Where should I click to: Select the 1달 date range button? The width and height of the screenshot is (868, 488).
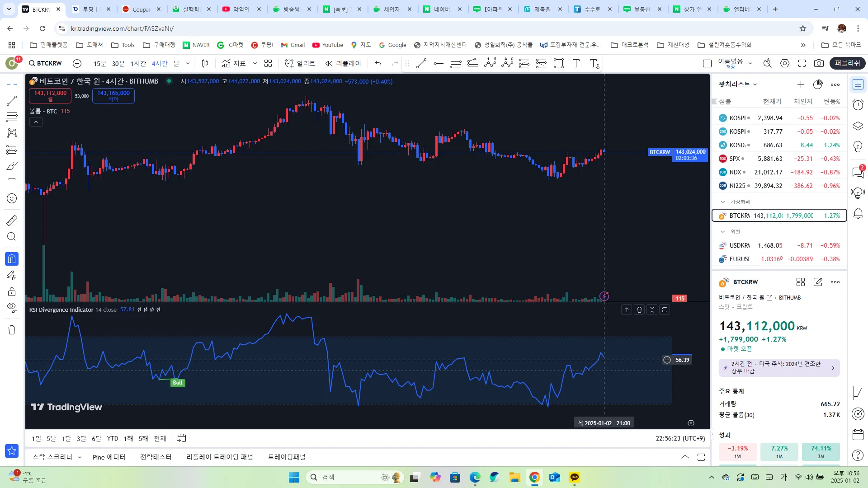(66, 438)
